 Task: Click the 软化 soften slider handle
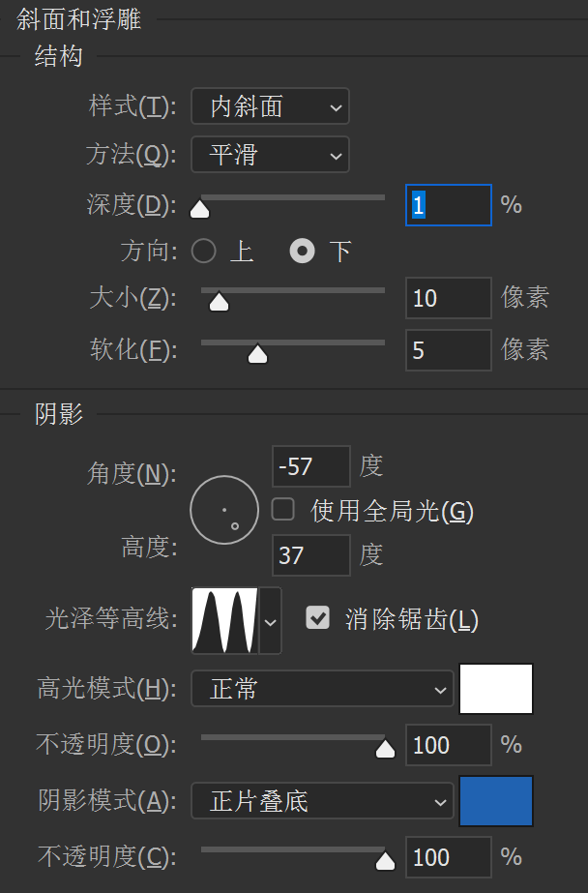coord(257,354)
